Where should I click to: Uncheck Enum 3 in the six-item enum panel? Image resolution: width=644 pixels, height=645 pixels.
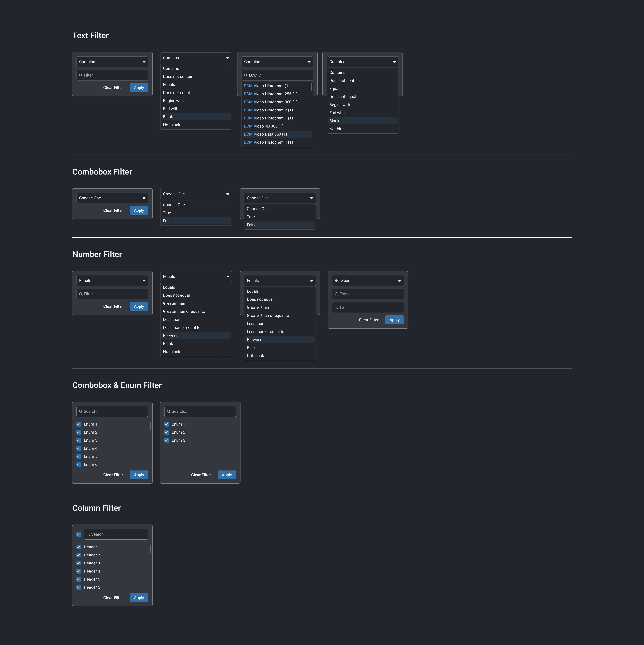79,440
